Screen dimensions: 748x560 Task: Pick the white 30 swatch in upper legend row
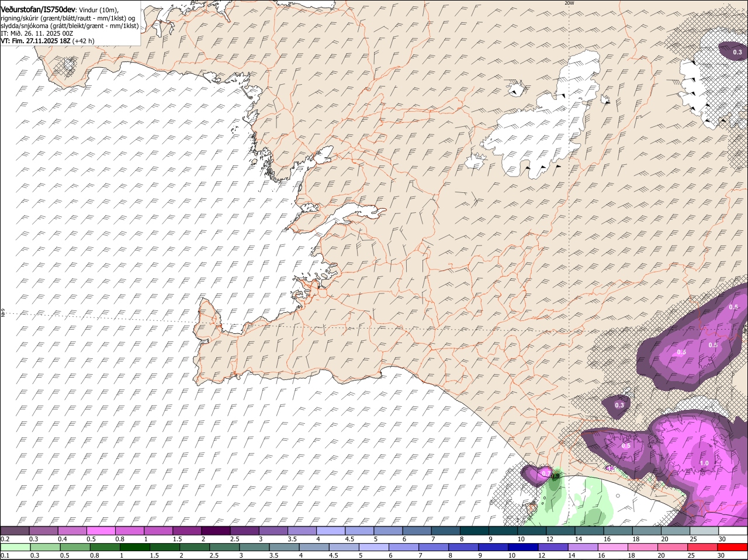[733, 531]
